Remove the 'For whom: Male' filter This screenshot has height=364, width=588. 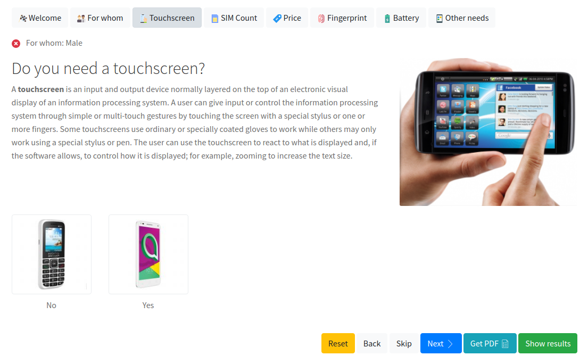click(16, 44)
